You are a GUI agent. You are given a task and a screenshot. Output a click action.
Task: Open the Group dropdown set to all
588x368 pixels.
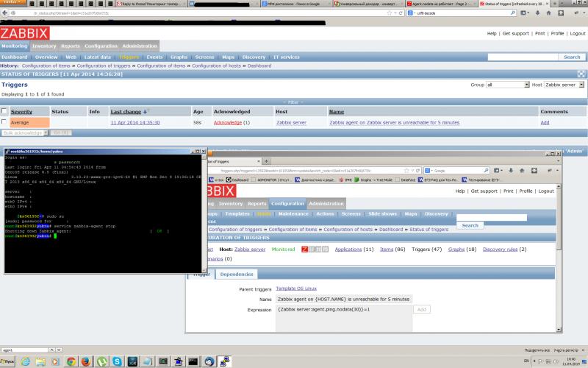(507, 85)
